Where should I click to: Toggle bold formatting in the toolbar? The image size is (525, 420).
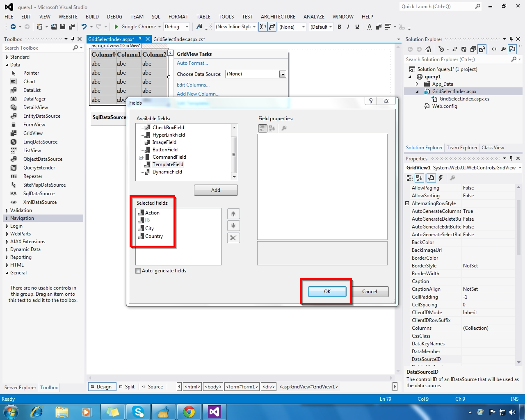pyautogui.click(x=339, y=26)
